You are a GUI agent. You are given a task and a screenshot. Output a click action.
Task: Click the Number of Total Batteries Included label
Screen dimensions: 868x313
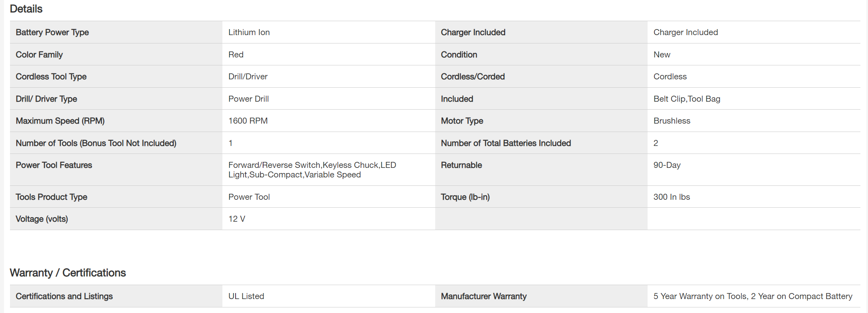505,143
